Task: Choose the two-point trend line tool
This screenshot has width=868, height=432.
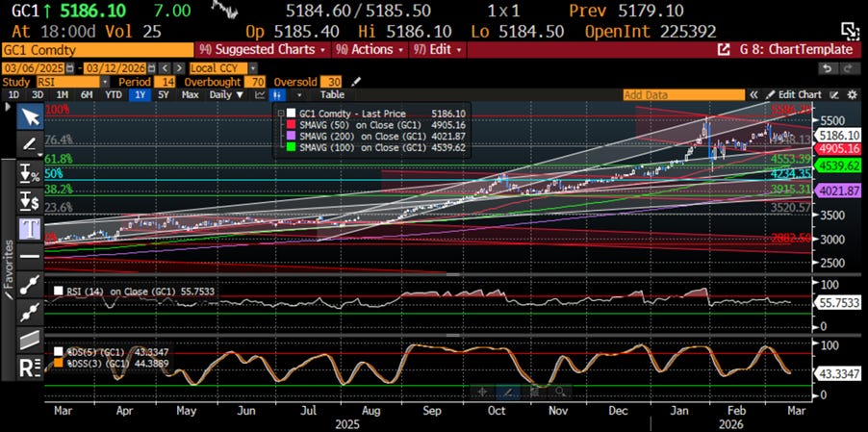Action: [30, 285]
